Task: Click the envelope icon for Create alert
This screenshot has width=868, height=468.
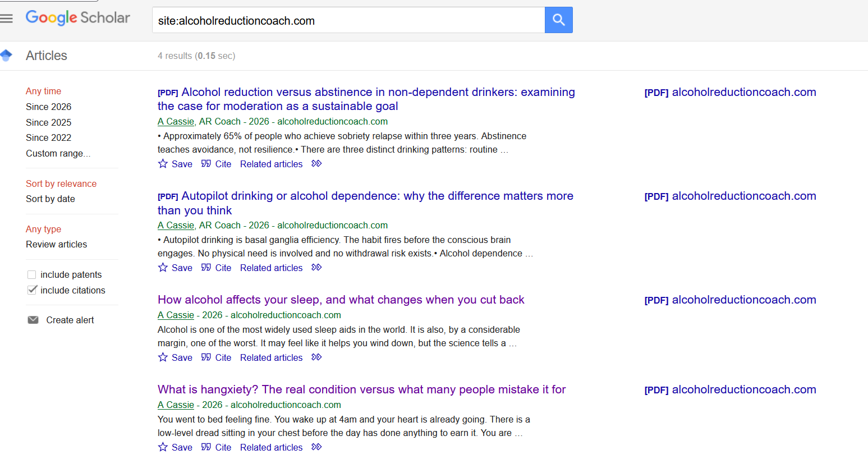Action: [33, 320]
